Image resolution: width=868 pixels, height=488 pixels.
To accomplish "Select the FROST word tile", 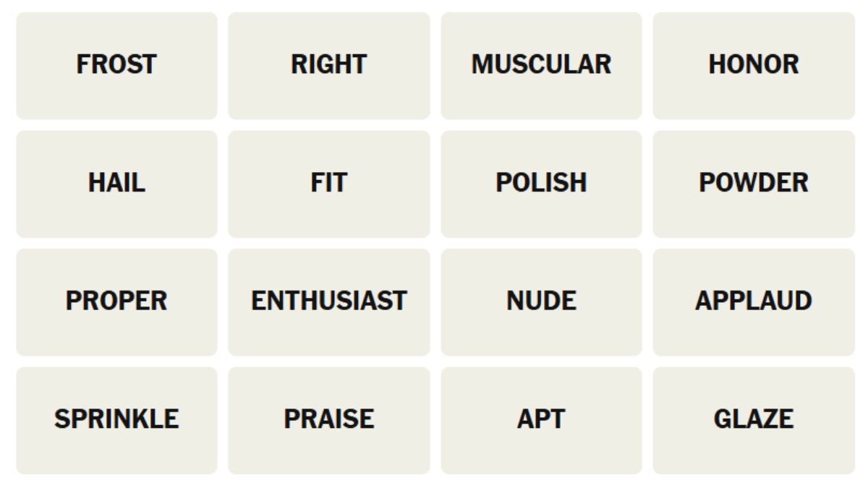I will click(116, 65).
